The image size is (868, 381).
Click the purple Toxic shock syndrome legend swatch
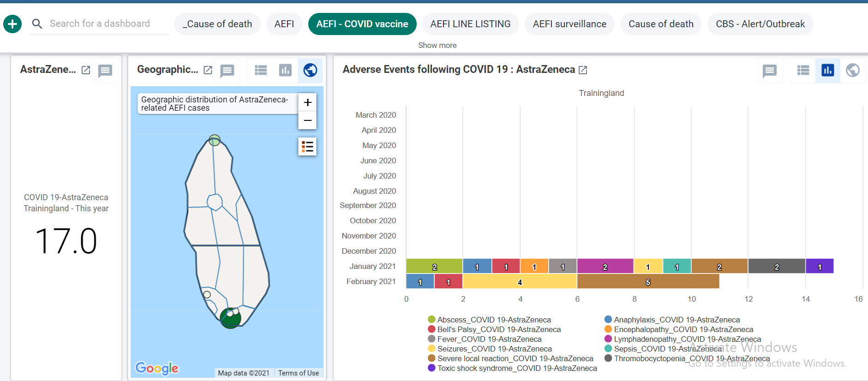point(431,368)
